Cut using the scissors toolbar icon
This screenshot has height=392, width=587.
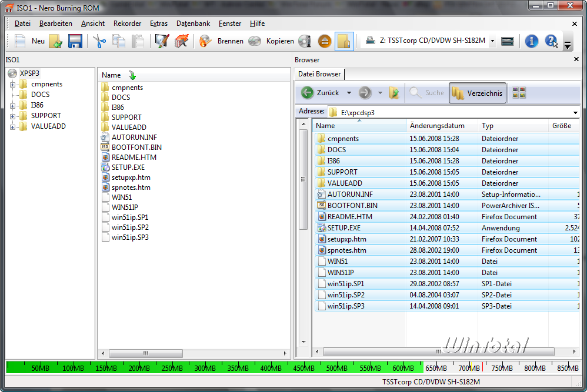(99, 41)
